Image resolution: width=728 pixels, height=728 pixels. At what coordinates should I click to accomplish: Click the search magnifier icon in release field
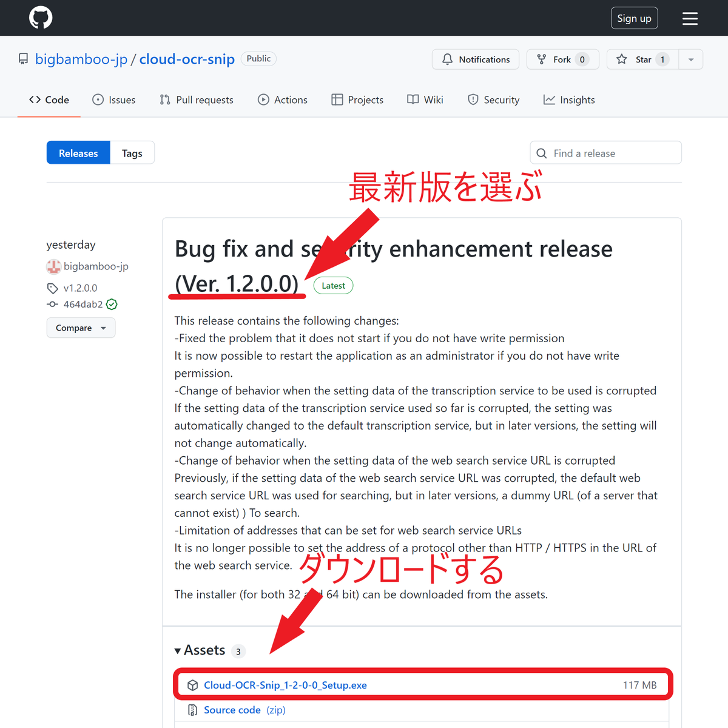pos(542,153)
